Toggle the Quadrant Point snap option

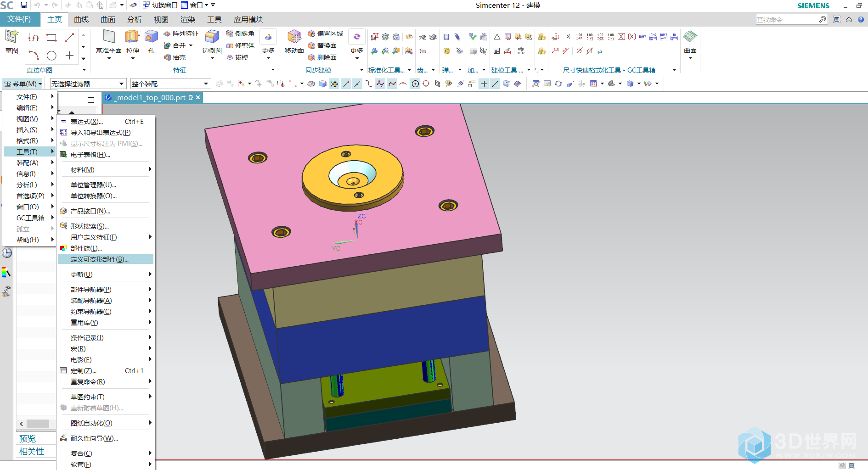tap(426, 84)
